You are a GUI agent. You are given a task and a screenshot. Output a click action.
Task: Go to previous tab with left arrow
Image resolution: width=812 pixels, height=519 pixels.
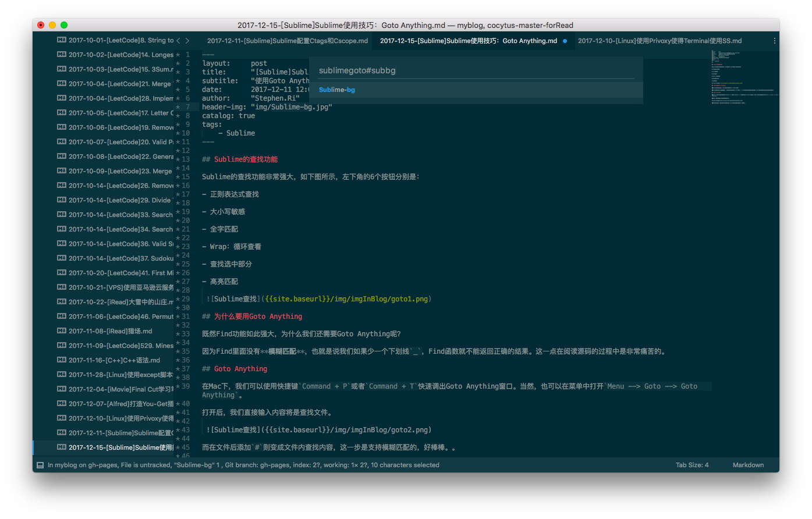(x=178, y=41)
